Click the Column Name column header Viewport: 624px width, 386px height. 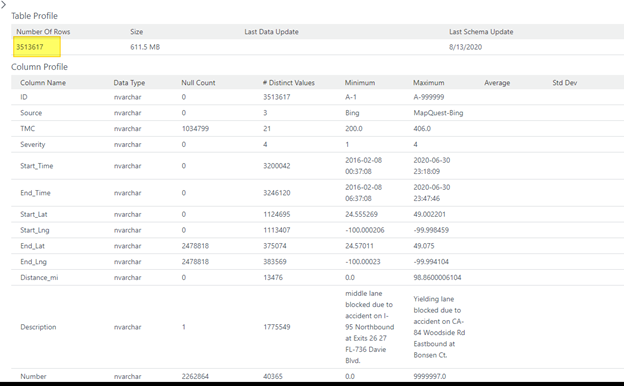coord(43,83)
